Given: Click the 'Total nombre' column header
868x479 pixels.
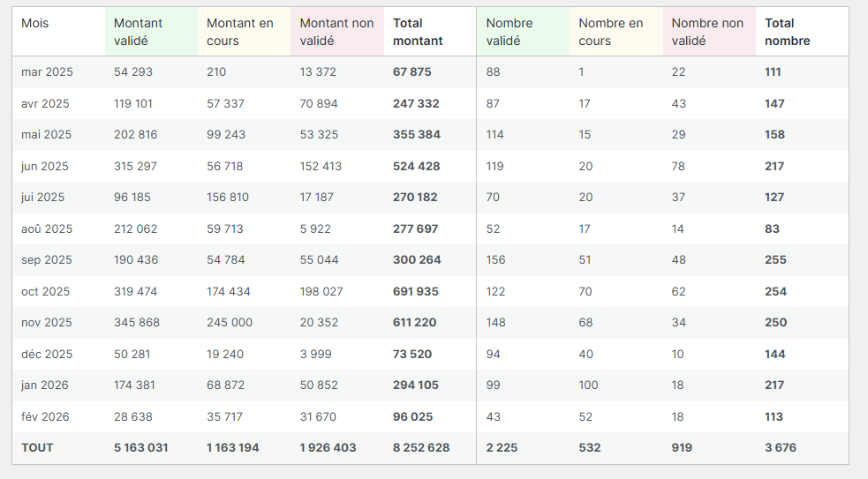Looking at the screenshot, I should point(788,32).
